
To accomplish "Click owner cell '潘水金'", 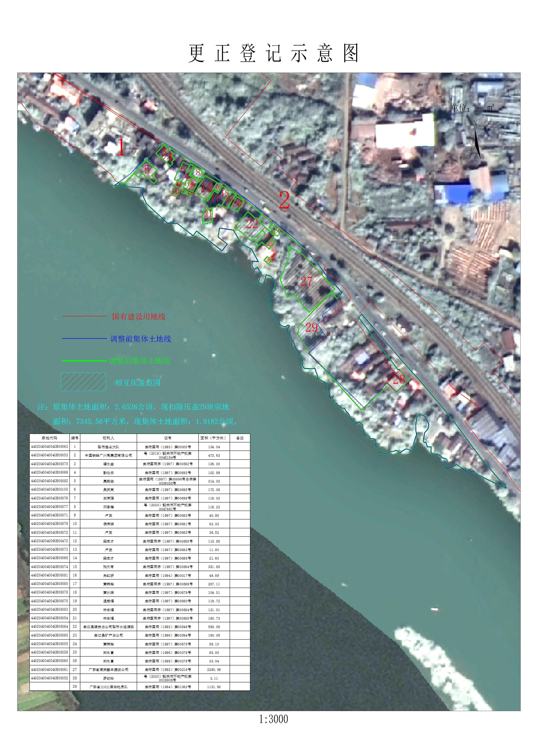I will [x=109, y=464].
